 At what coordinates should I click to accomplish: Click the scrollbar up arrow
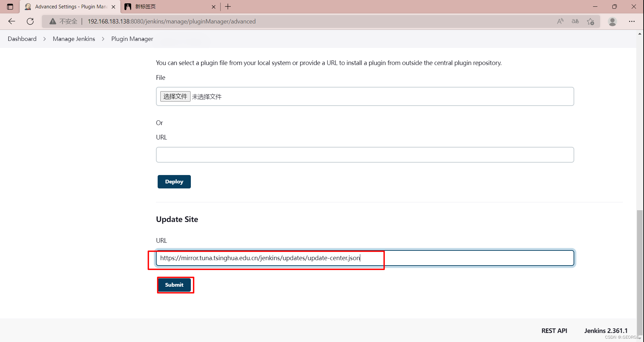[640, 34]
